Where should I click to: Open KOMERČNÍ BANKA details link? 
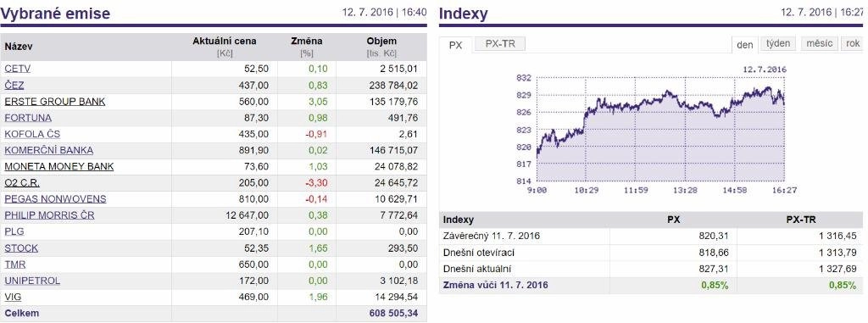coord(48,150)
